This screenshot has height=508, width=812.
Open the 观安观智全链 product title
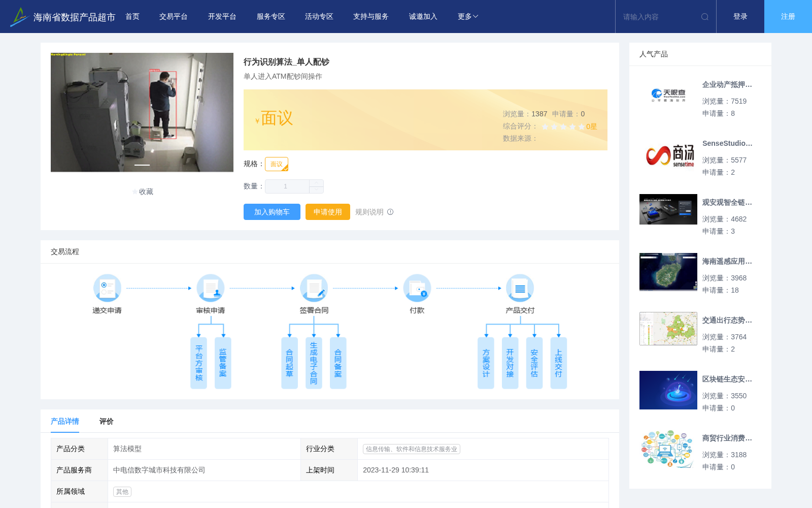click(727, 202)
